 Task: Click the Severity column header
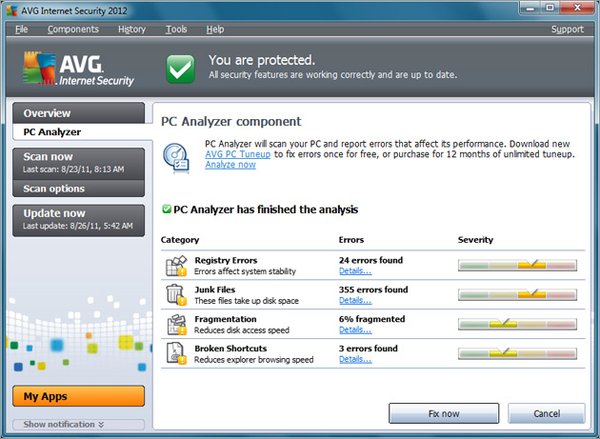coord(475,240)
